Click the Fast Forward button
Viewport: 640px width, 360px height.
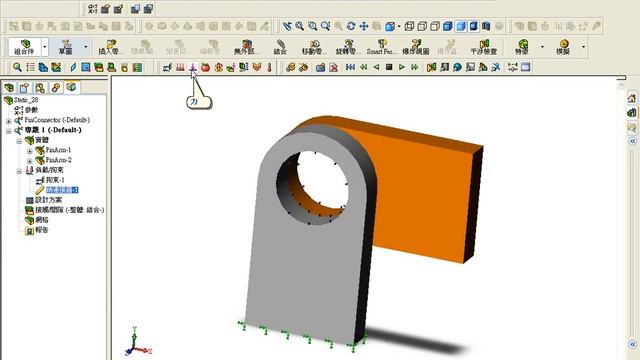415,67
